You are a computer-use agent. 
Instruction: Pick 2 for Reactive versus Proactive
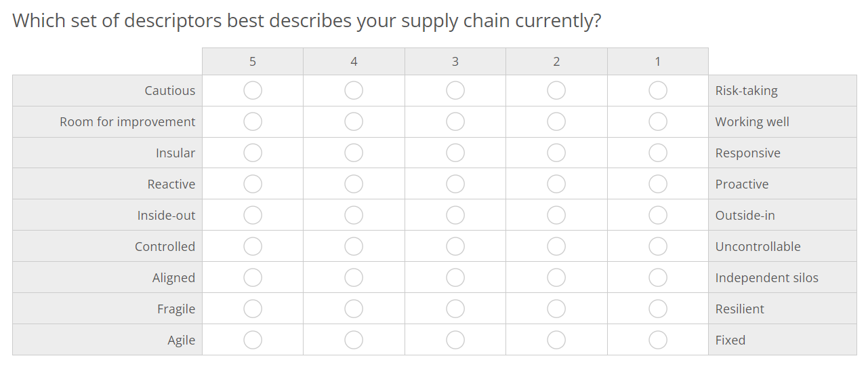(556, 184)
